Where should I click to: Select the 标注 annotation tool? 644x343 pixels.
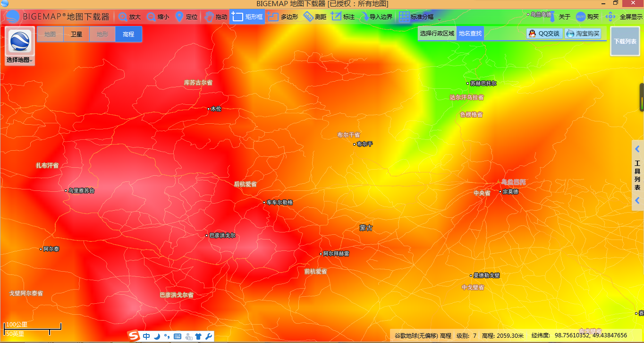(x=343, y=17)
